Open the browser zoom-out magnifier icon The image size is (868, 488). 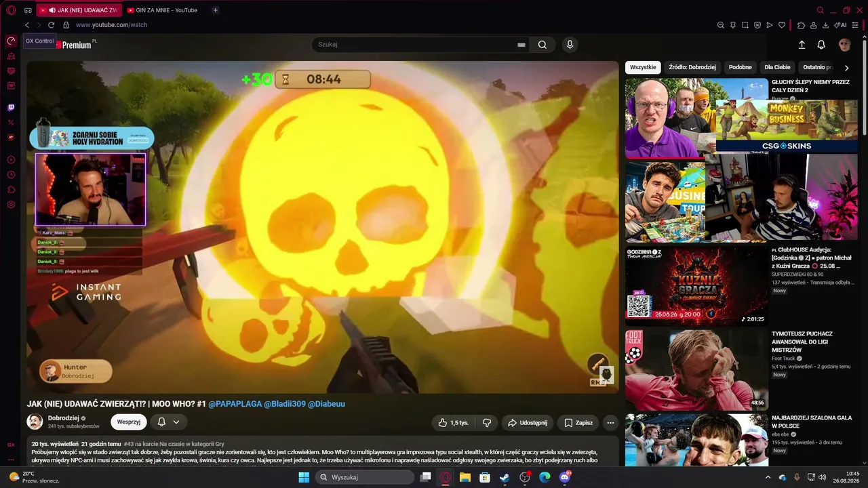coord(720,25)
